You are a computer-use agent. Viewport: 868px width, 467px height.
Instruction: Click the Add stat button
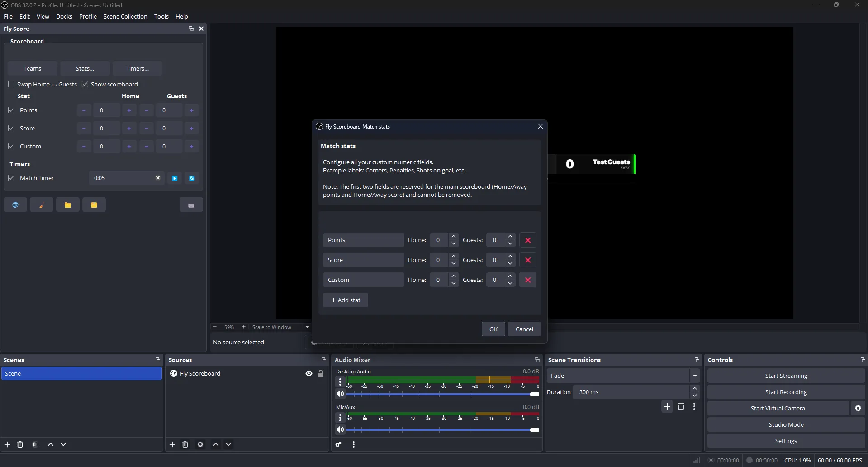coord(346,300)
